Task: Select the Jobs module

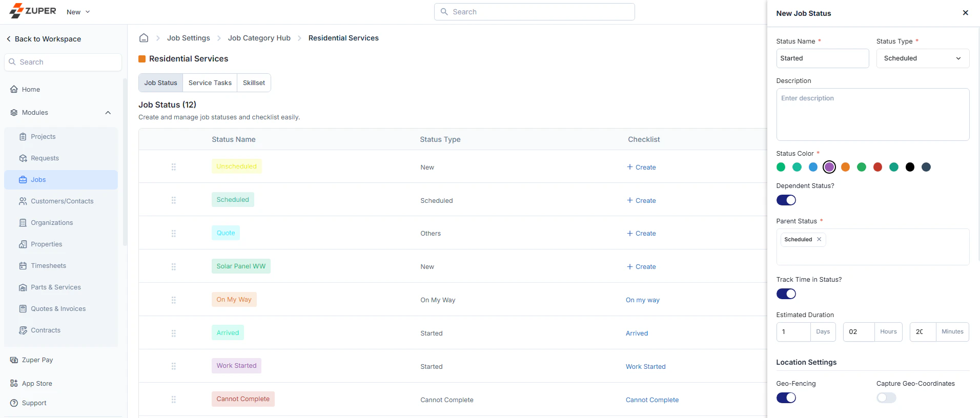Action: click(x=61, y=180)
